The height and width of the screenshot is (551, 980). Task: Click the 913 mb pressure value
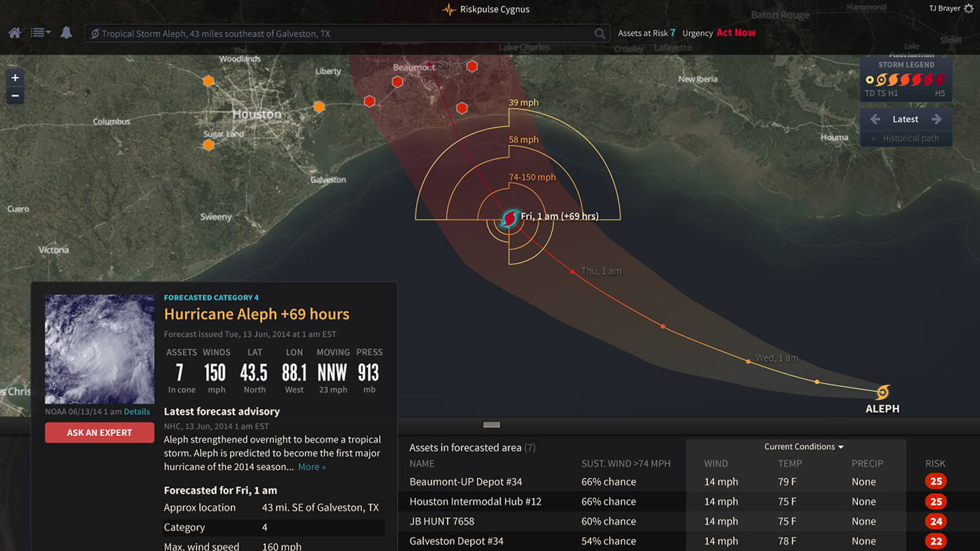point(368,373)
